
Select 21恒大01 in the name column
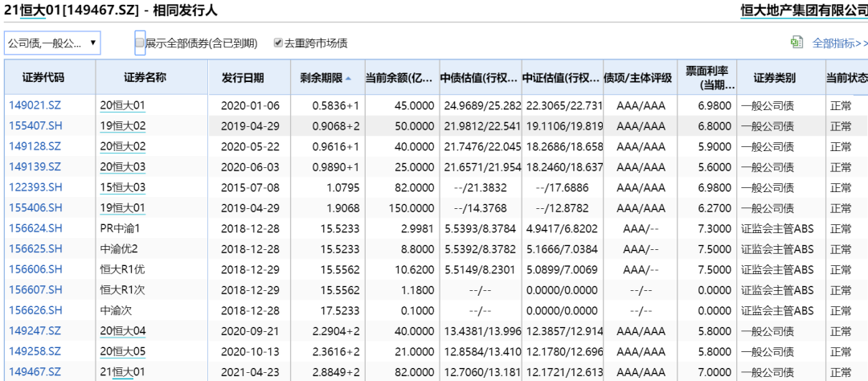pos(122,372)
